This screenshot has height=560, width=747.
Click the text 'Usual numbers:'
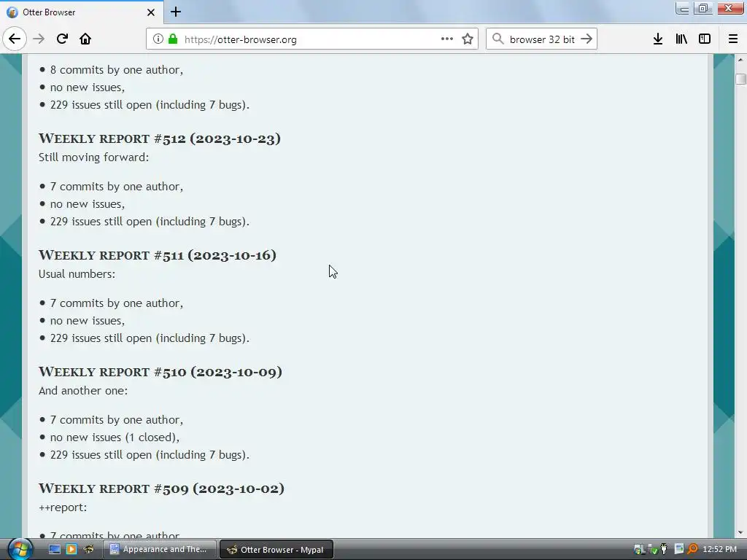pyautogui.click(x=77, y=274)
